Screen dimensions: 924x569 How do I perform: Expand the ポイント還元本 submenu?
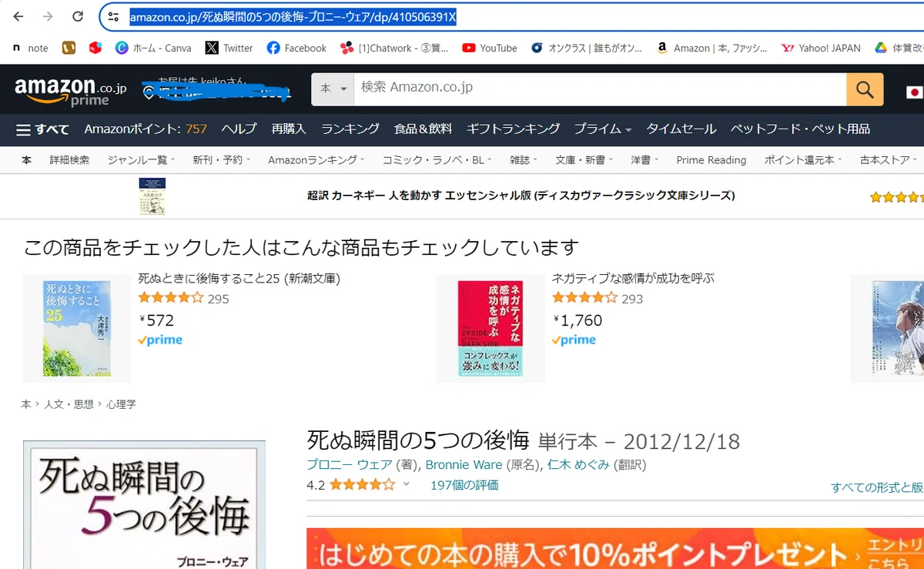803,160
